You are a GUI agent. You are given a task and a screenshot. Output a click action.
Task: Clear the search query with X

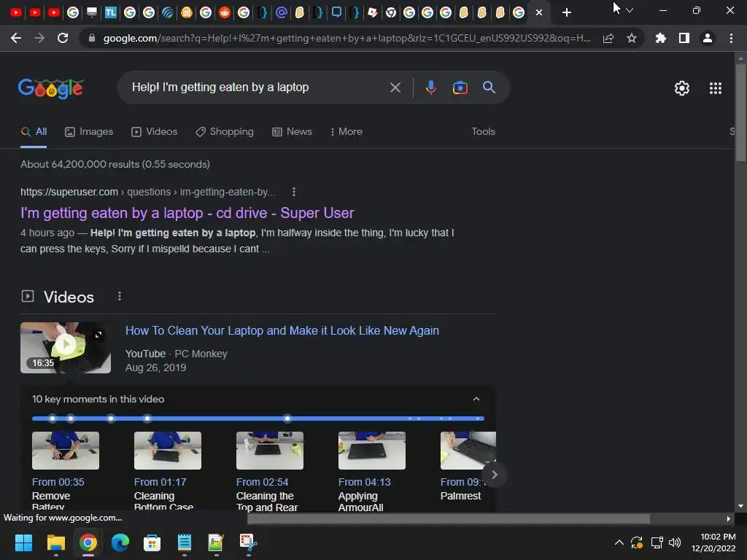coord(395,87)
